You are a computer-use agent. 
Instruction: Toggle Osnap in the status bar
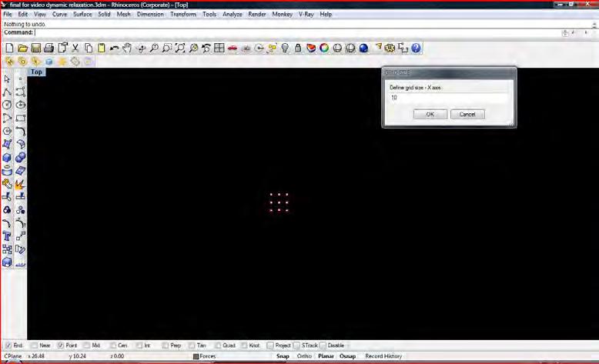(x=348, y=356)
